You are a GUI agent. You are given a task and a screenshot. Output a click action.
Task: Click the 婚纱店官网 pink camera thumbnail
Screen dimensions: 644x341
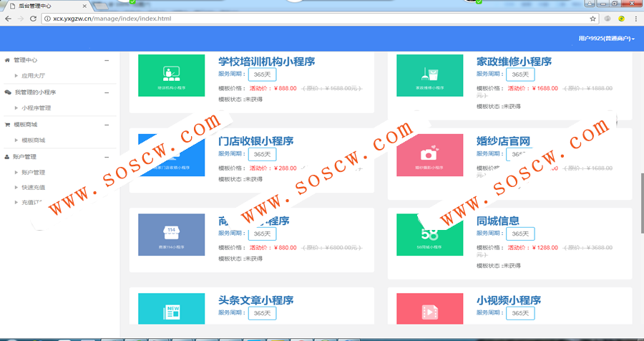tap(429, 155)
